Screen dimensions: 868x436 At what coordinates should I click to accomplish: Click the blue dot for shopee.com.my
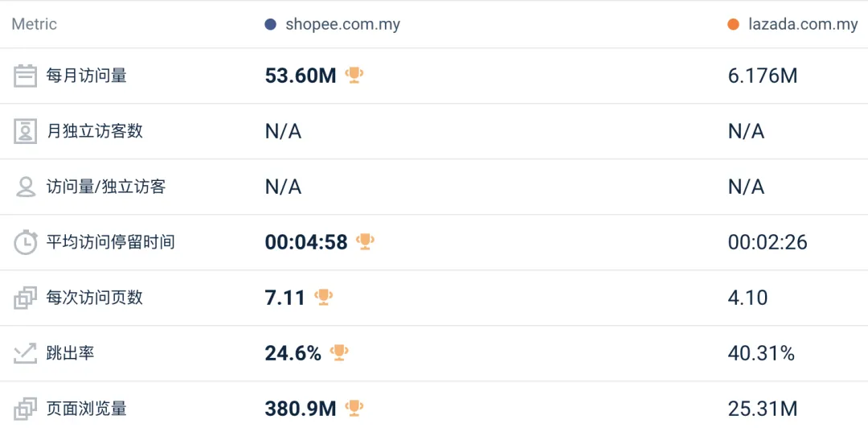pyautogui.click(x=271, y=24)
